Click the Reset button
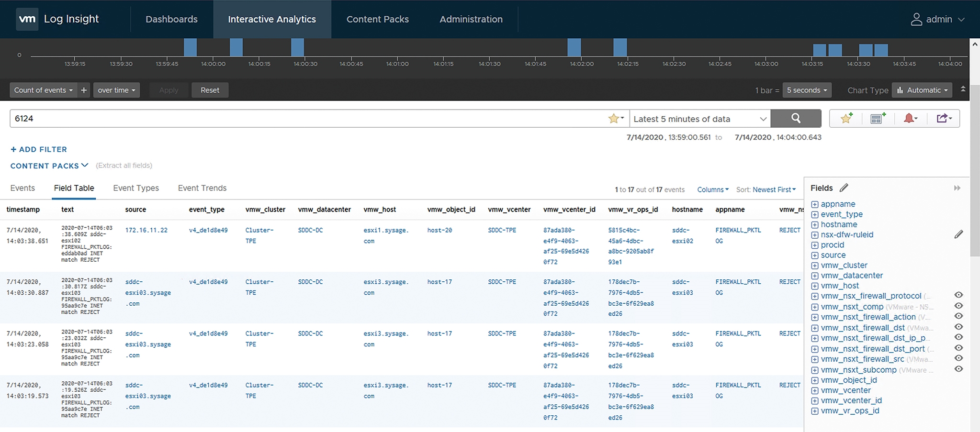This screenshot has height=432, width=980. tap(210, 90)
